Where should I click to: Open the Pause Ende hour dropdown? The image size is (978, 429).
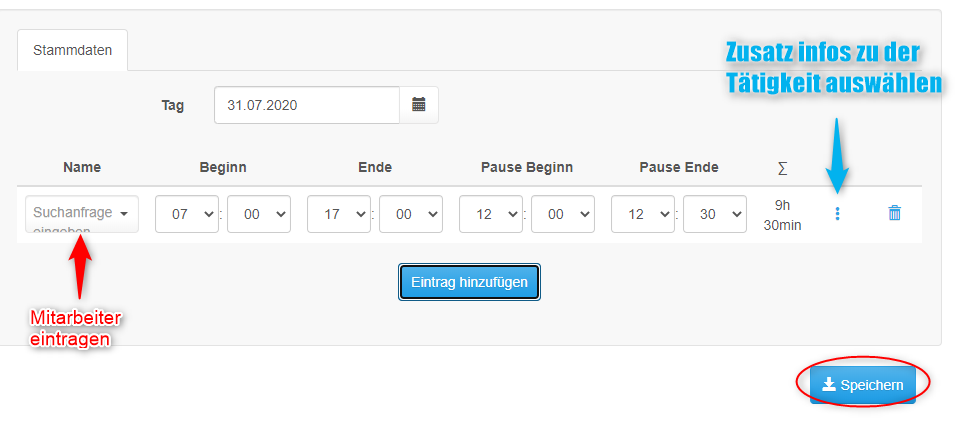pos(643,214)
